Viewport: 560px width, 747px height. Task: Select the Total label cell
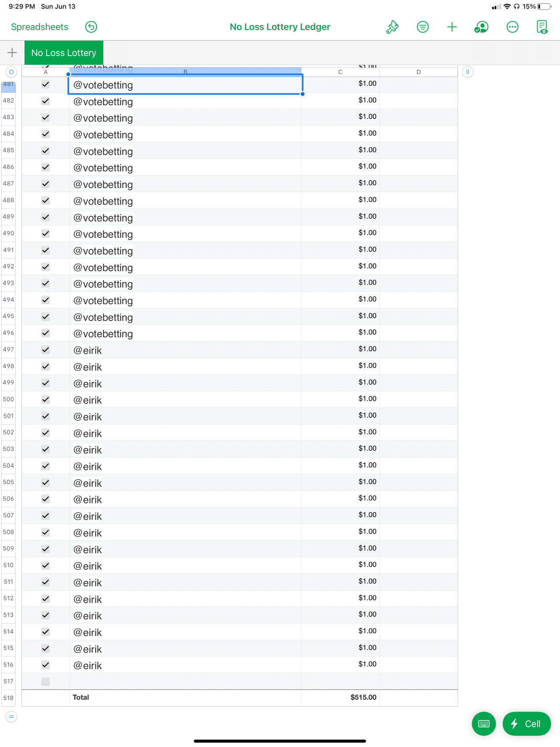click(x=185, y=698)
